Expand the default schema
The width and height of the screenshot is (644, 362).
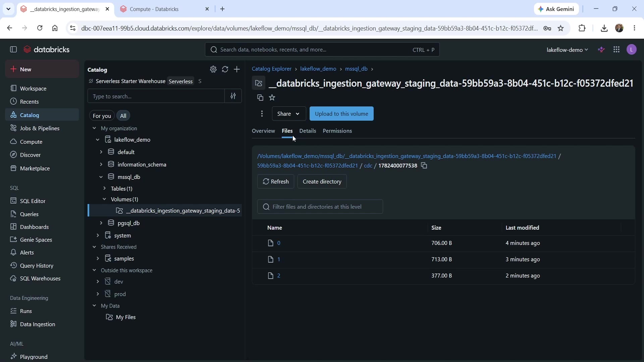coord(101,152)
